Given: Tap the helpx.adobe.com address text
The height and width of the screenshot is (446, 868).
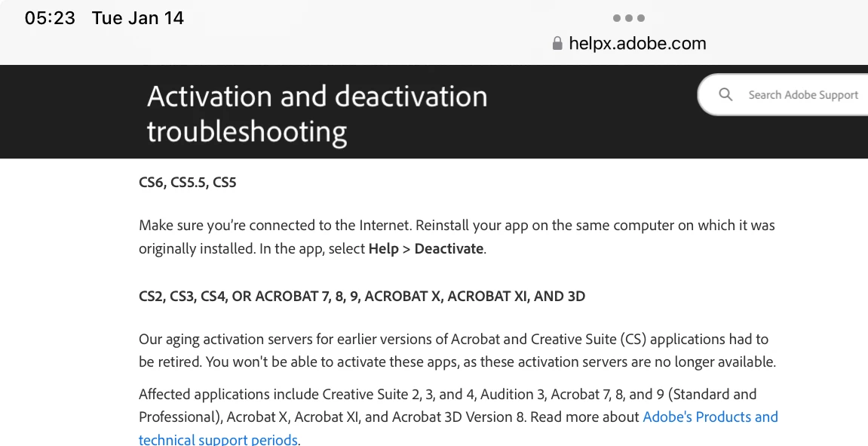Looking at the screenshot, I should coord(637,43).
